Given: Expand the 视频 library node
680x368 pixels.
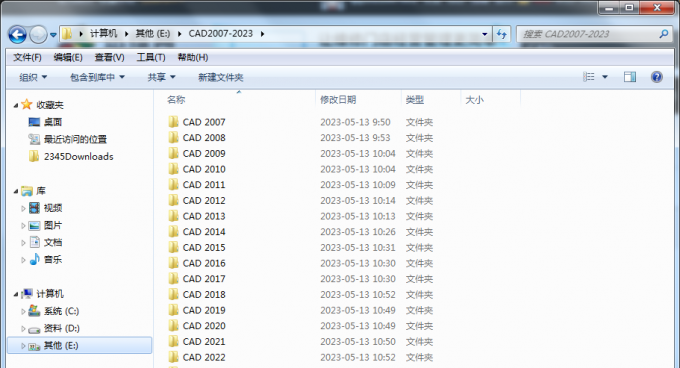Looking at the screenshot, I should pyautogui.click(x=23, y=208).
